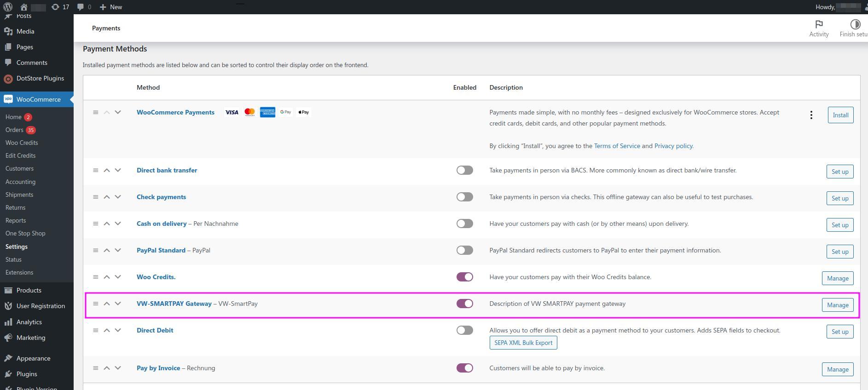The width and height of the screenshot is (868, 390).
Task: Move Cash on delivery up
Action: [107, 224]
